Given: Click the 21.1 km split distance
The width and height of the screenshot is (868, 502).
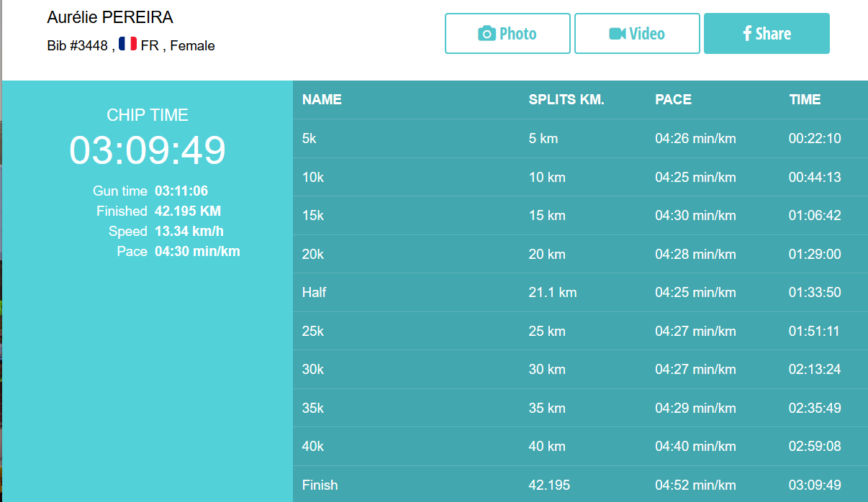Looking at the screenshot, I should 553,293.
